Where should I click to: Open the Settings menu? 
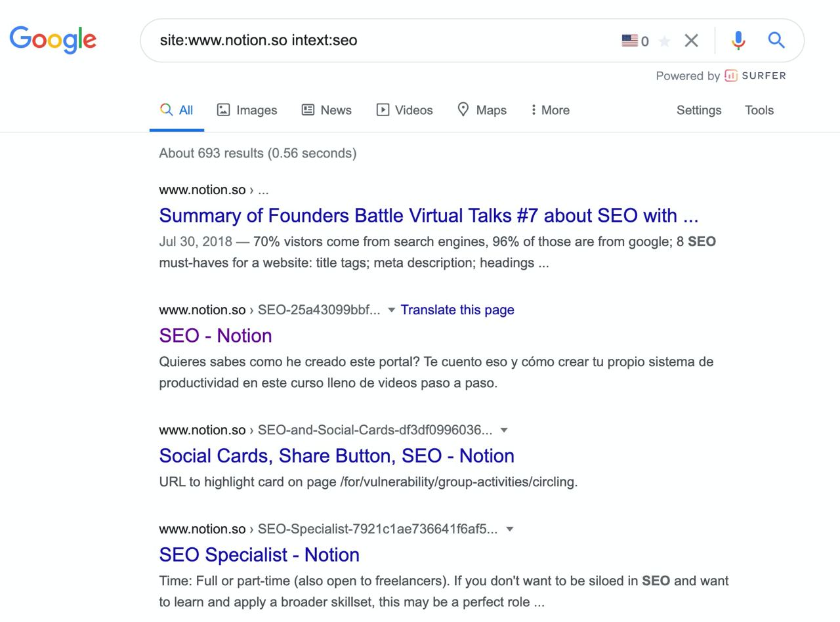(x=699, y=110)
